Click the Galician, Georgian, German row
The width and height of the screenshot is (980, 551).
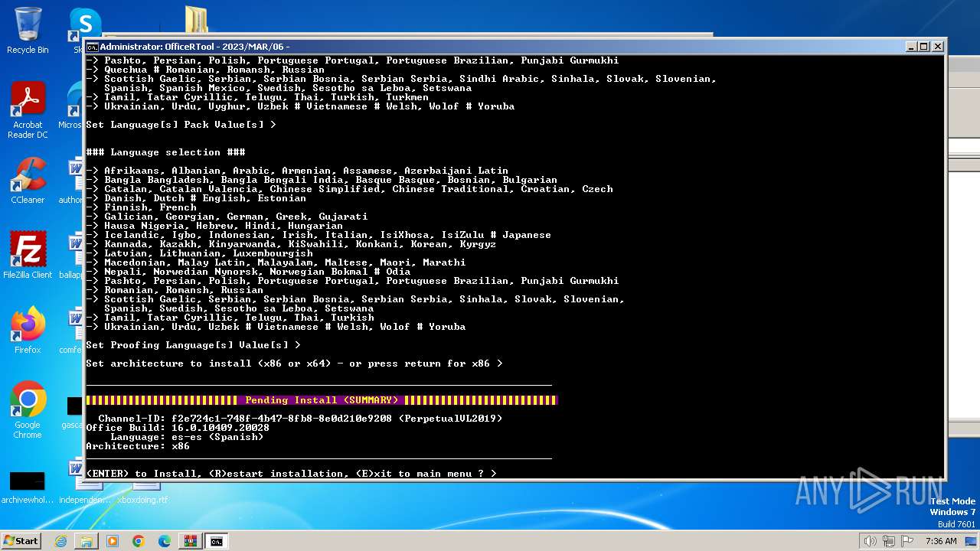227,217
